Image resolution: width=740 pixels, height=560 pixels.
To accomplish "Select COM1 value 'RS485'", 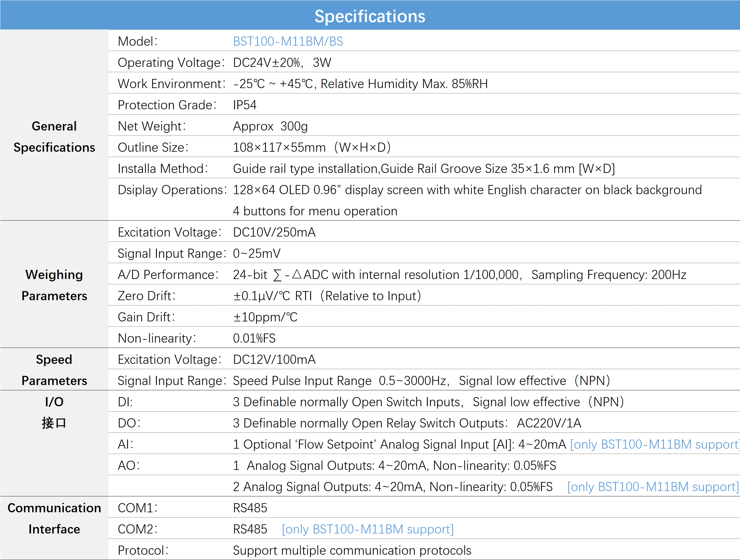I will click(250, 508).
